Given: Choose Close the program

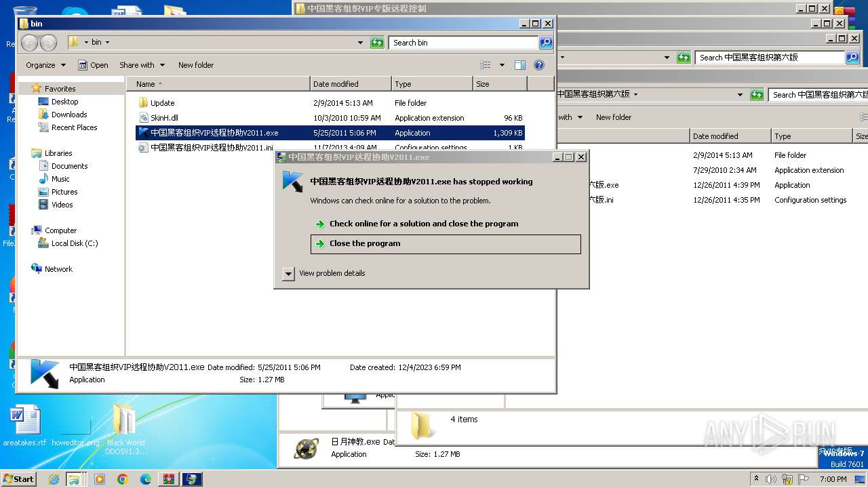Looking at the screenshot, I should click(x=446, y=244).
